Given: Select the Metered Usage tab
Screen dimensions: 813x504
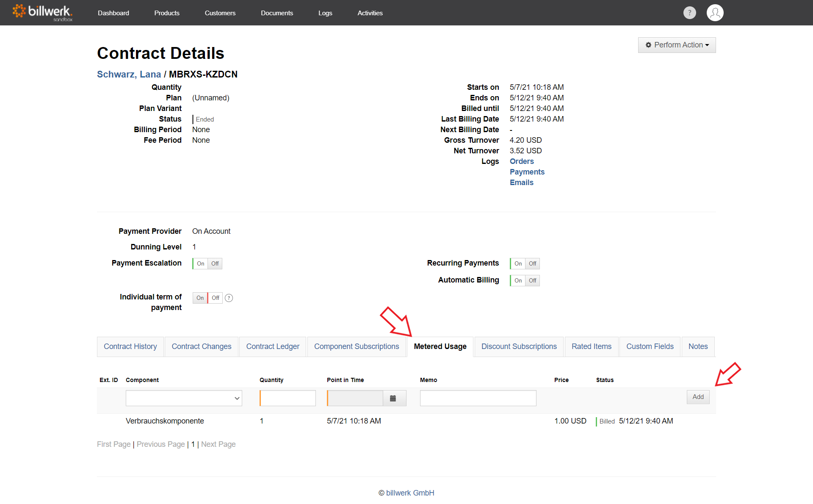Looking at the screenshot, I should click(x=440, y=346).
